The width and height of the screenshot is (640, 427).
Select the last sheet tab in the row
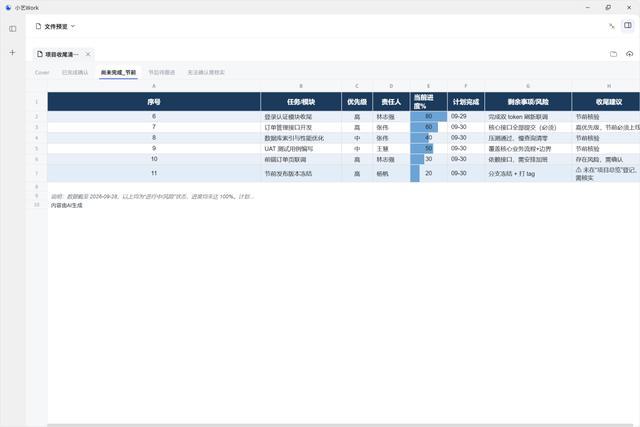point(206,72)
